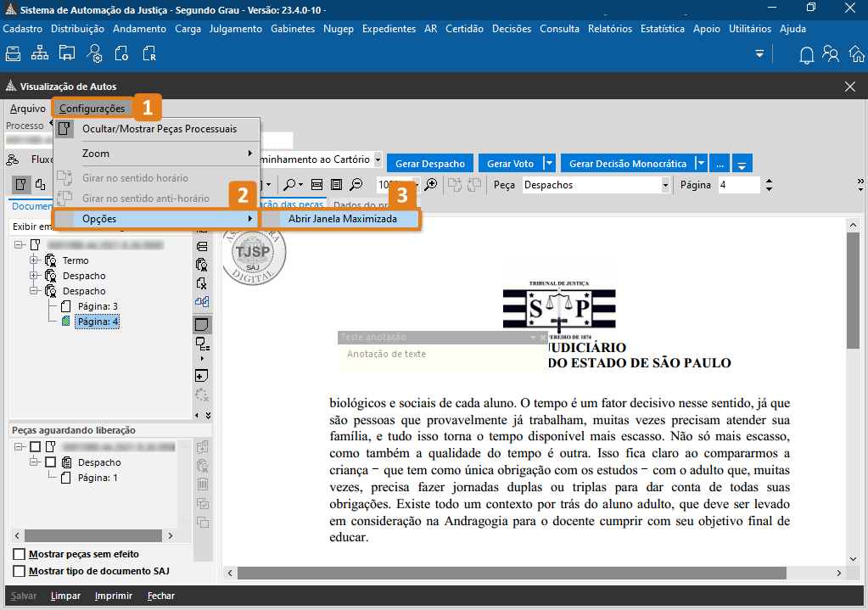868x610 pixels.
Task: Check Mostrar tipo de documento SAJ
Action: coord(20,571)
